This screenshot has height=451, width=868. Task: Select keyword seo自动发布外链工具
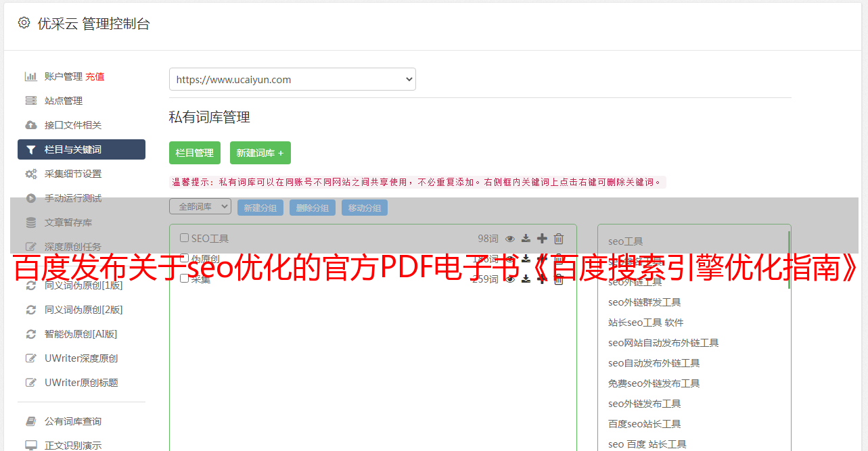tap(654, 363)
